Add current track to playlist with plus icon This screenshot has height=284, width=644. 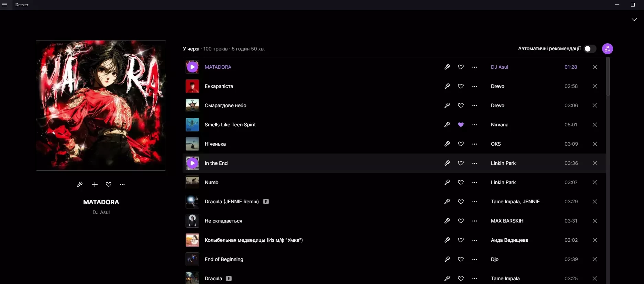point(95,184)
